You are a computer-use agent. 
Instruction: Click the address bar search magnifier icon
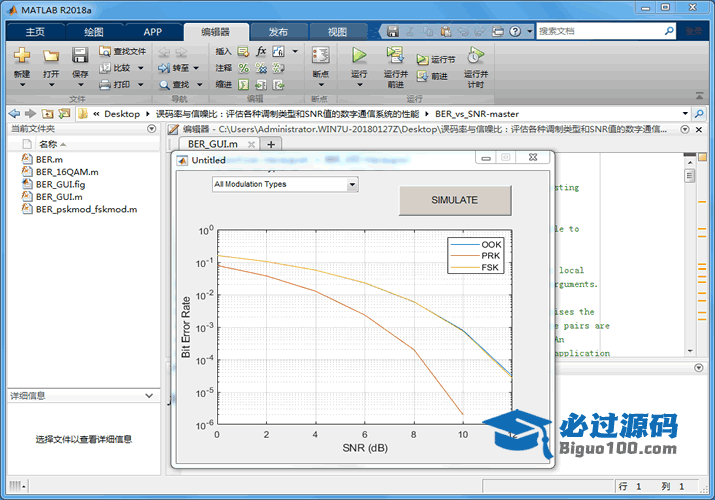[x=699, y=113]
